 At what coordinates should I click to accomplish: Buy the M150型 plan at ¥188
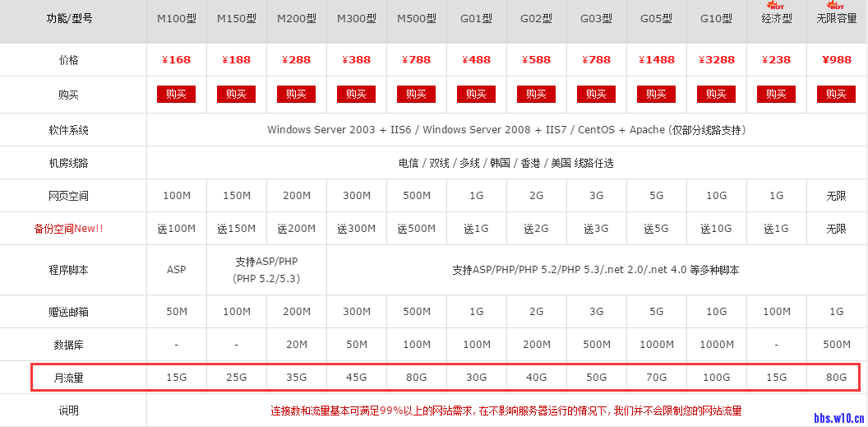click(x=236, y=95)
